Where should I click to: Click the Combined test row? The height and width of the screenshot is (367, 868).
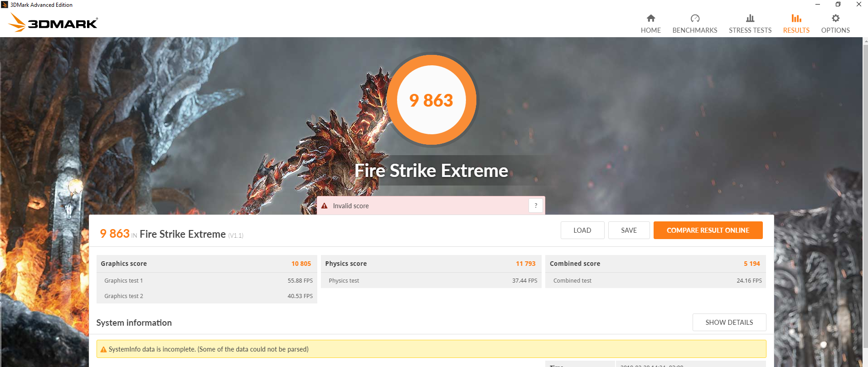pos(655,280)
